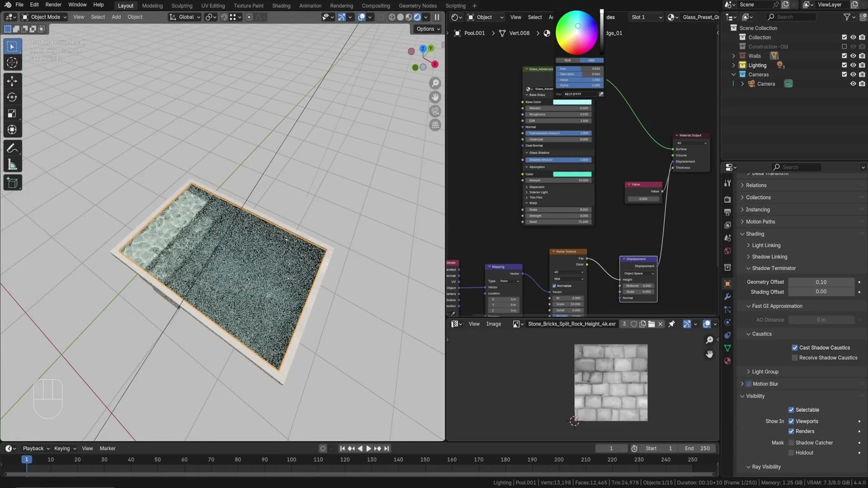Pause viewport render preview
The height and width of the screenshot is (488, 868).
point(437,17)
